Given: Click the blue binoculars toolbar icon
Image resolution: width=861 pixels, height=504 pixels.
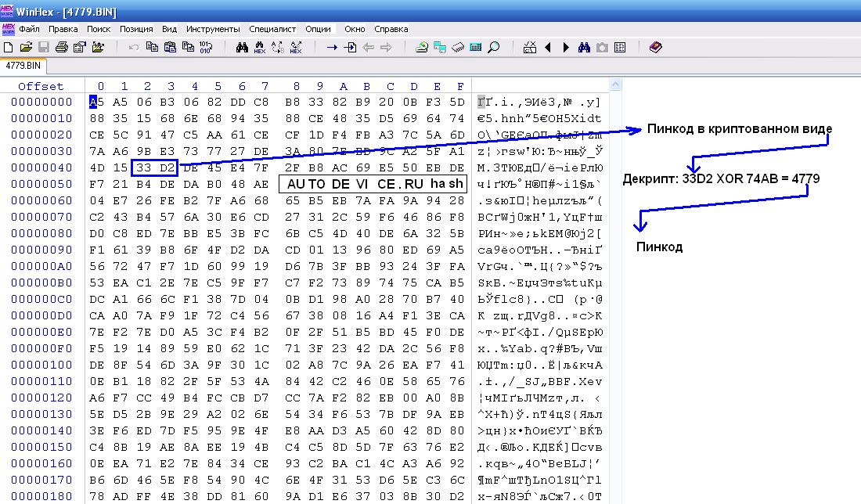Looking at the screenshot, I should (x=584, y=48).
